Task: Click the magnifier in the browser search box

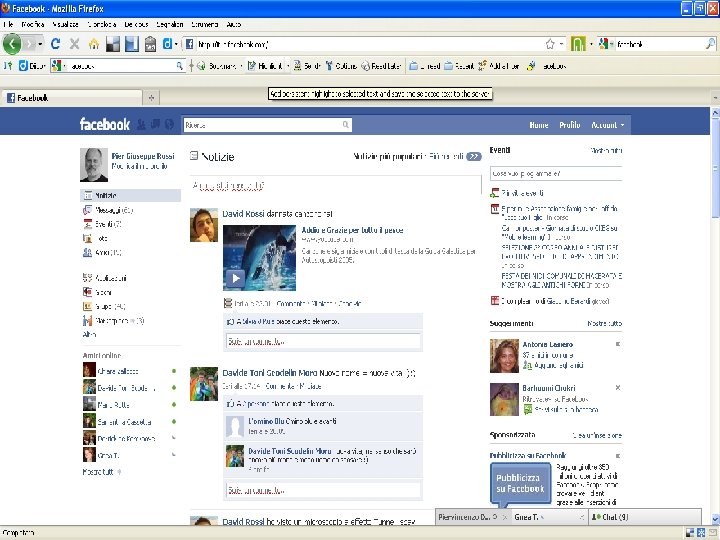Action: pos(710,44)
